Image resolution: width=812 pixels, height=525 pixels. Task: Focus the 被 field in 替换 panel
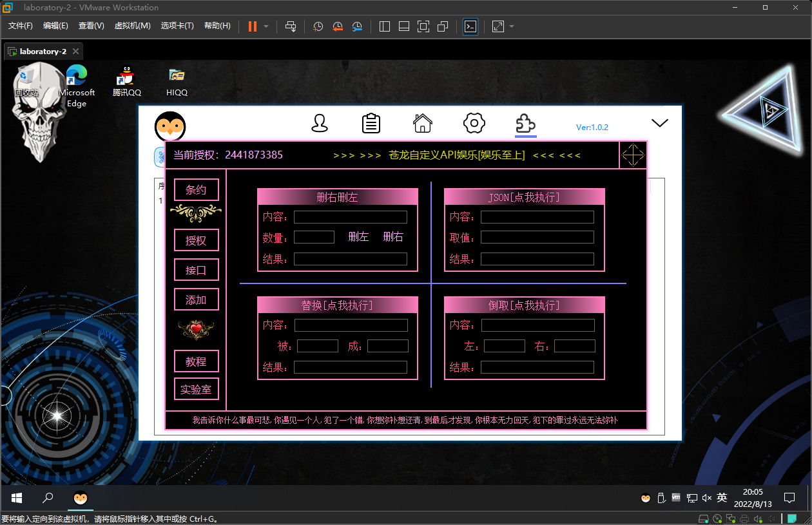318,346
